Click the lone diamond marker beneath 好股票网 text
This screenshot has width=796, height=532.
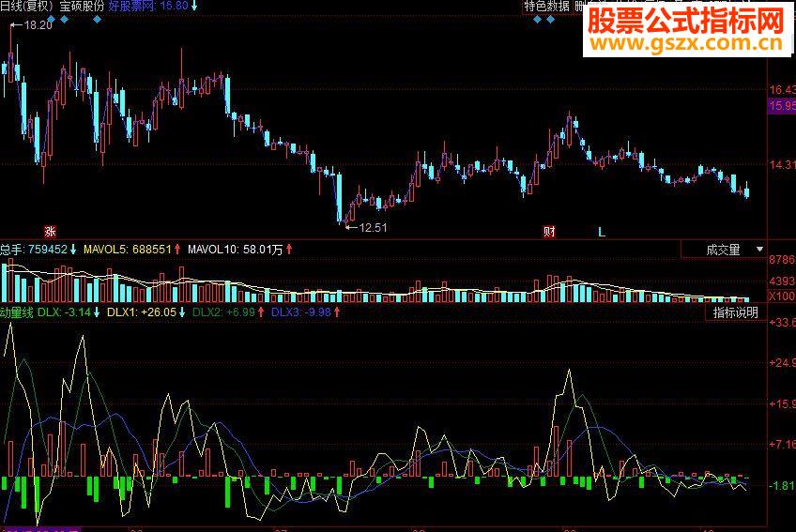97,20
